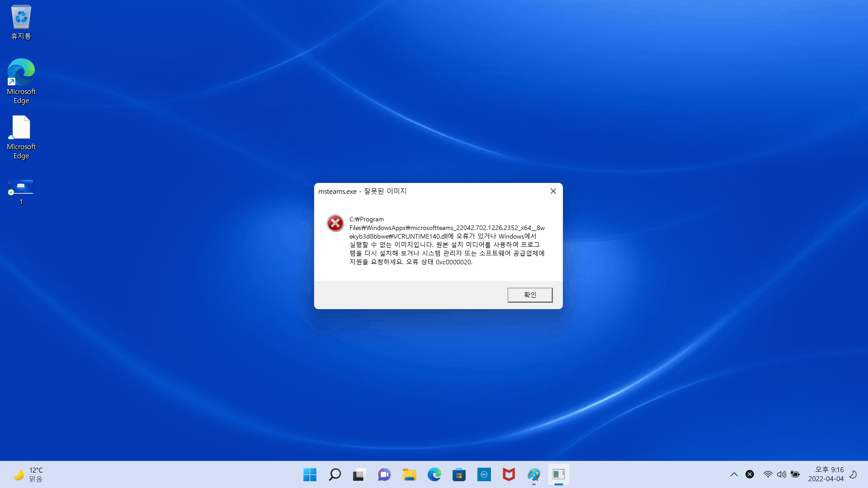Image resolution: width=868 pixels, height=488 pixels.
Task: Click the active error window taskbar icon
Action: tap(559, 474)
